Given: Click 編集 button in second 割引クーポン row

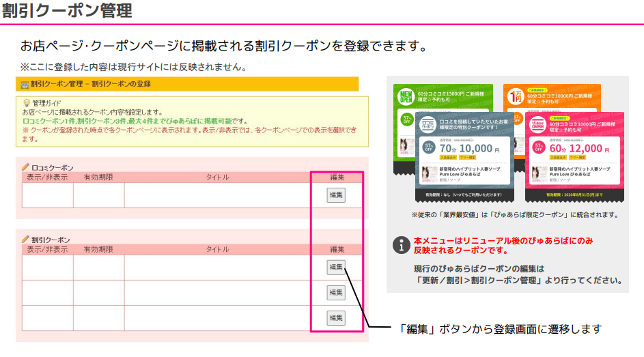Looking at the screenshot, I should 336,292.
